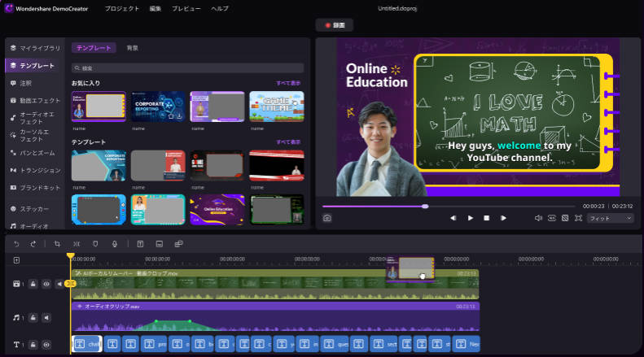Image resolution: width=644 pixels, height=357 pixels.
Task: Toggle lock on the audio track
Action: pyautogui.click(x=33, y=318)
